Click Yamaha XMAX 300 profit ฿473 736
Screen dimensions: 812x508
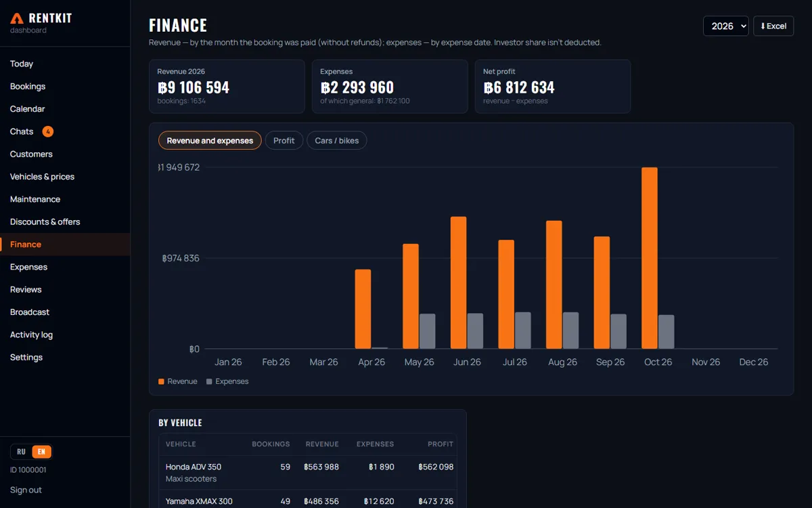tap(436, 501)
